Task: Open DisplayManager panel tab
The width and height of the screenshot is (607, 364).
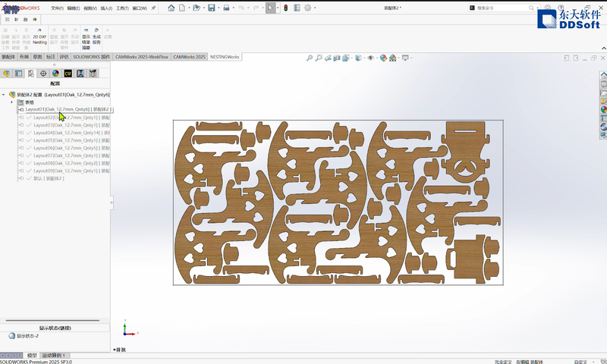Action: click(x=55, y=74)
